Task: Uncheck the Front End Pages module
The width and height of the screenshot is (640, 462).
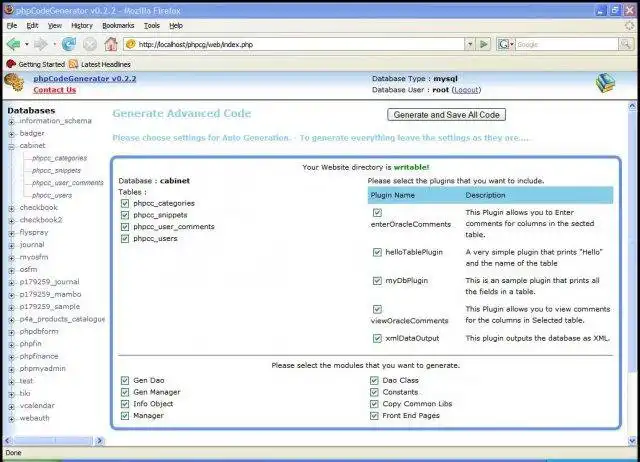Action: click(x=374, y=416)
